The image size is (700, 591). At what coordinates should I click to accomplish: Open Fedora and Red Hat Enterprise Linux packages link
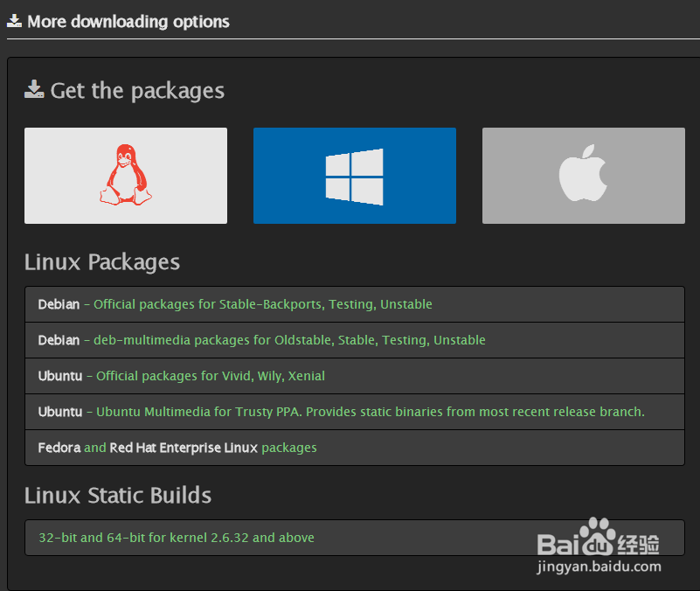(x=355, y=447)
